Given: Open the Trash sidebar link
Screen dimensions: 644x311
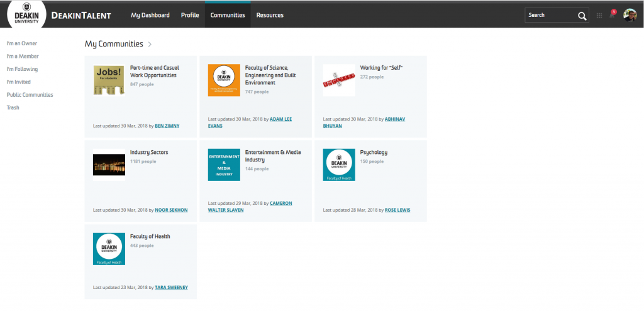Looking at the screenshot, I should tap(13, 107).
